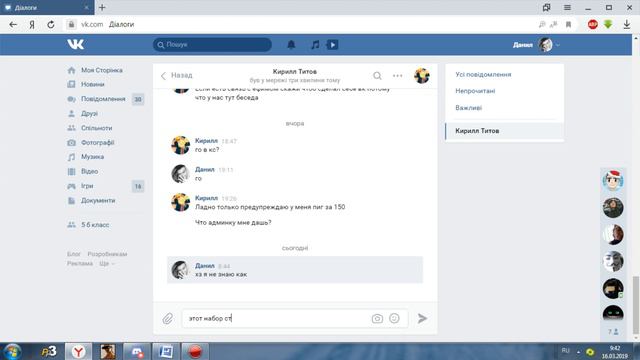Open the browser hamburger menu
640x360 pixels.
(x=567, y=7)
